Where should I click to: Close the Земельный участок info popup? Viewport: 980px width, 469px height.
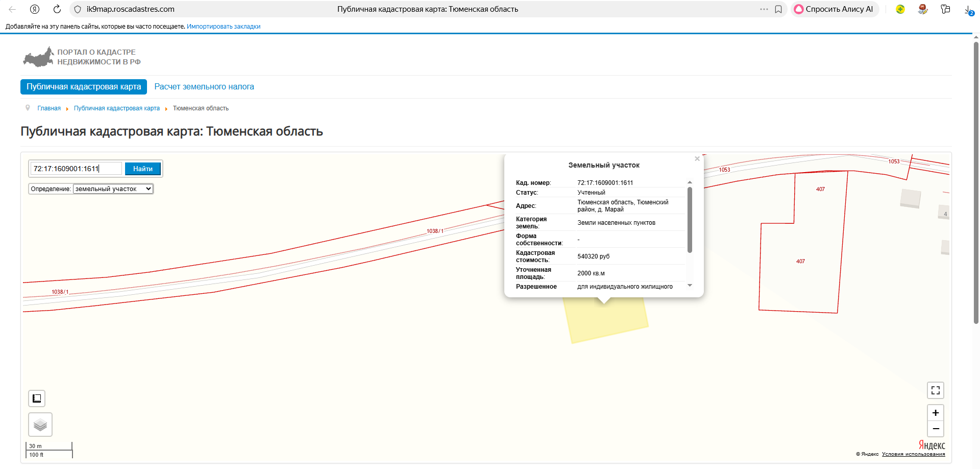click(x=697, y=159)
